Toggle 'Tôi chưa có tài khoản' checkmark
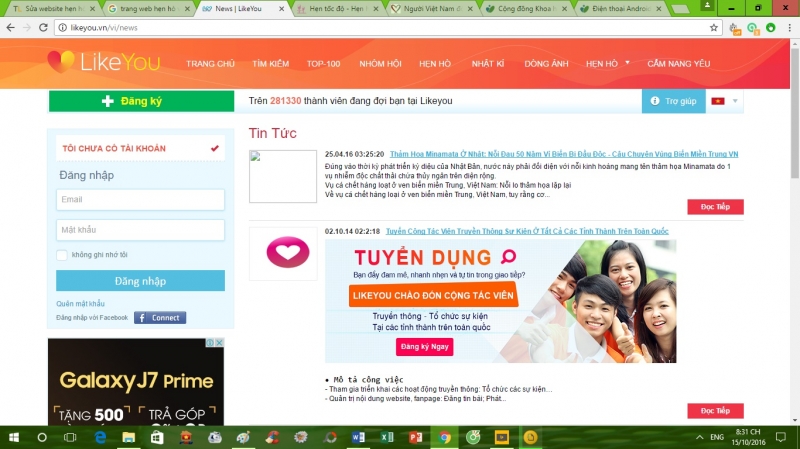This screenshot has width=800, height=449. 215,148
